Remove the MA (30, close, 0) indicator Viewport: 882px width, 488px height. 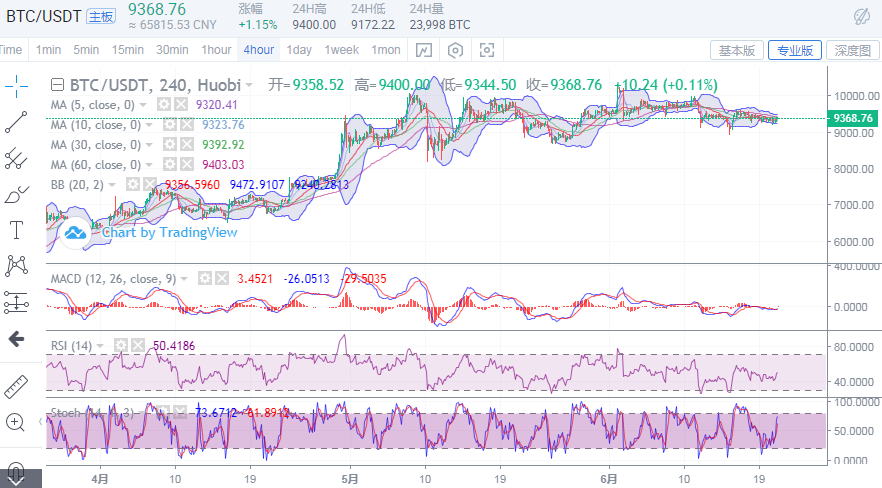(x=187, y=145)
